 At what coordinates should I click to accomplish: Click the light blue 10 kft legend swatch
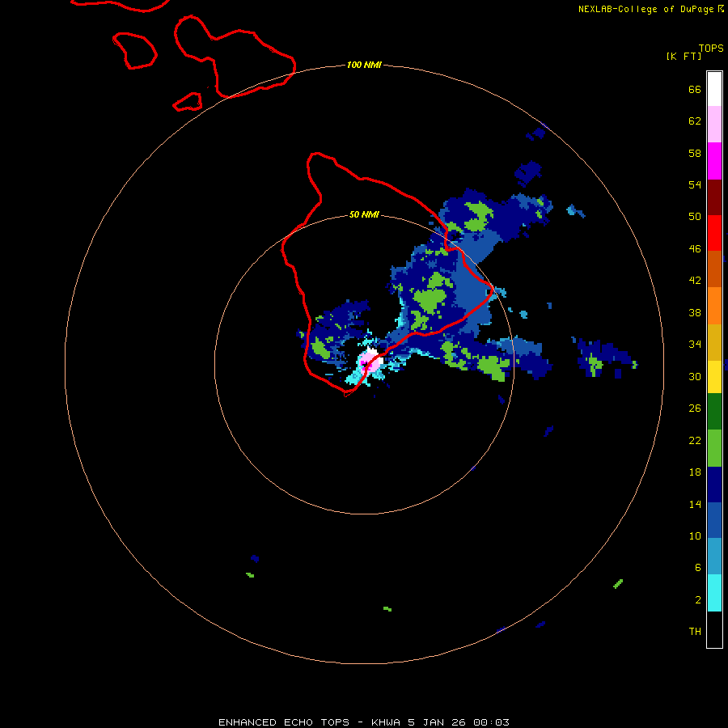[714, 557]
